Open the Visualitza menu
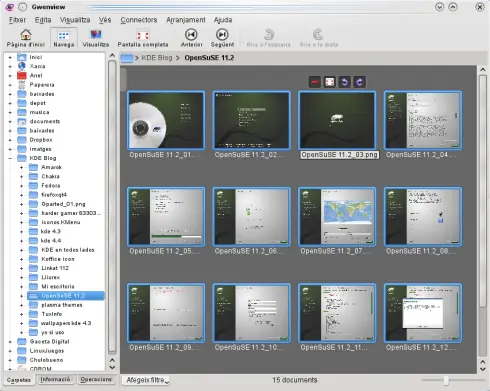The height and width of the screenshot is (391, 490). pos(75,20)
